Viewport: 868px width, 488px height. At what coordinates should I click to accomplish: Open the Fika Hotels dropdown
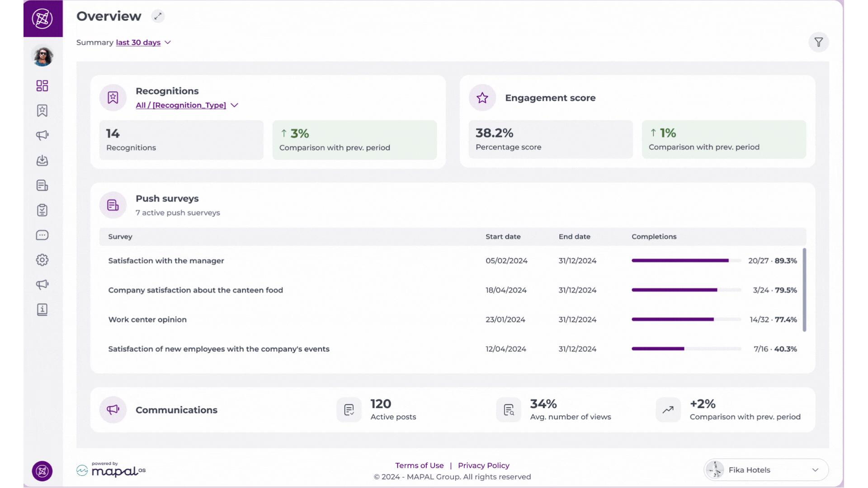tap(766, 470)
